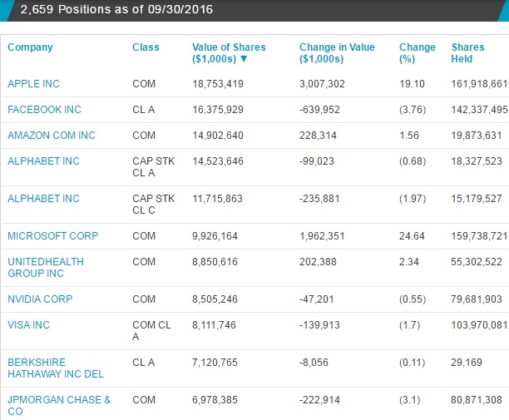Open the VISA INC company link
Viewport: 509px width, 420px height.
[28, 325]
